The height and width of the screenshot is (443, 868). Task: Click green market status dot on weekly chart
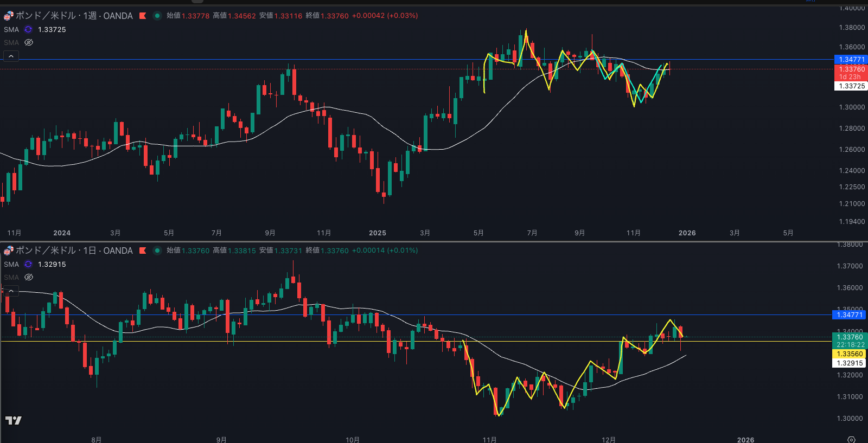[x=157, y=16]
